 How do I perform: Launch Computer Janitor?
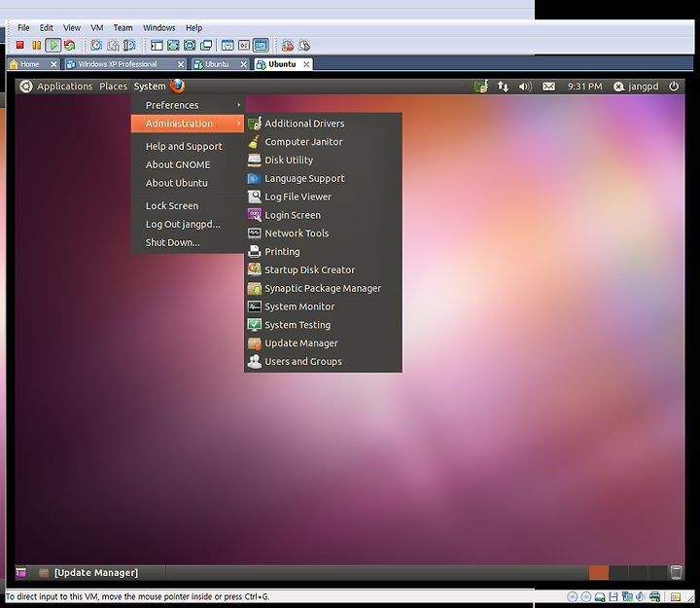(x=323, y=142)
